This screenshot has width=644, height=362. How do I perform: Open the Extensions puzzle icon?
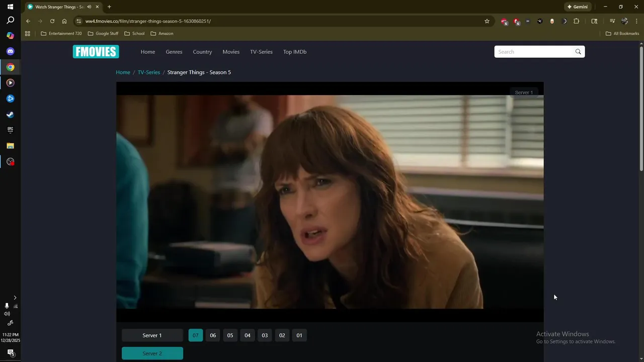tap(577, 21)
